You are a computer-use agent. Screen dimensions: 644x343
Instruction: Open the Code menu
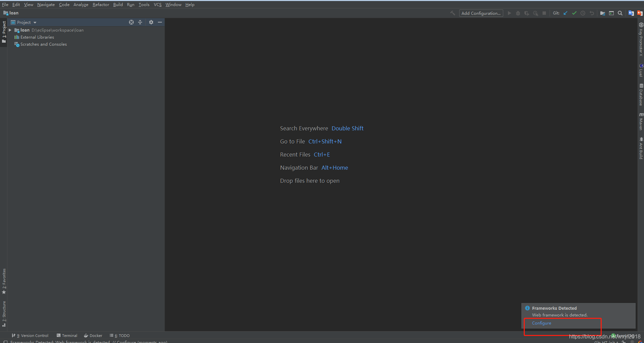point(64,4)
